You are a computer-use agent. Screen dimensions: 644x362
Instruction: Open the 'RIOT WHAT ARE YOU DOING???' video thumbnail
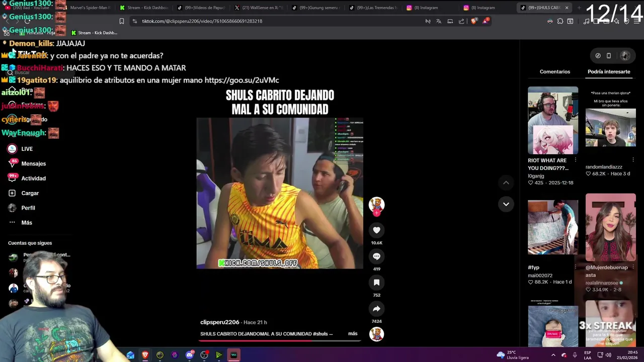pyautogui.click(x=553, y=120)
